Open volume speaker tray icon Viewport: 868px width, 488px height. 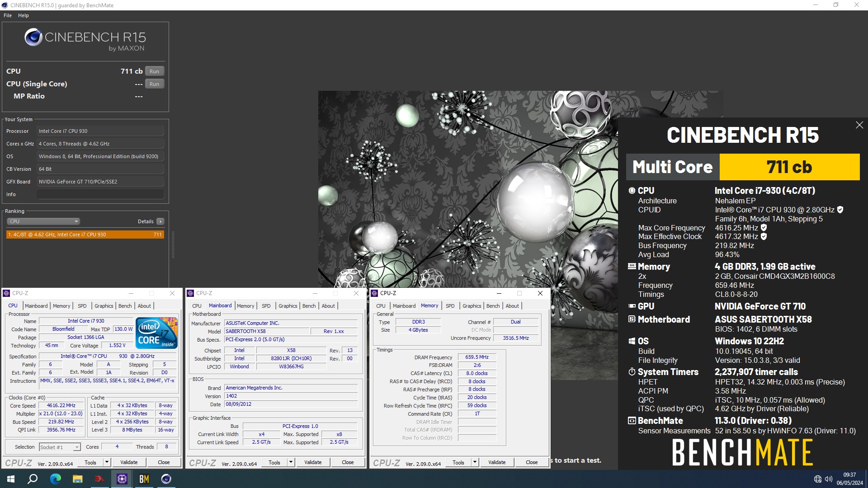(x=829, y=479)
